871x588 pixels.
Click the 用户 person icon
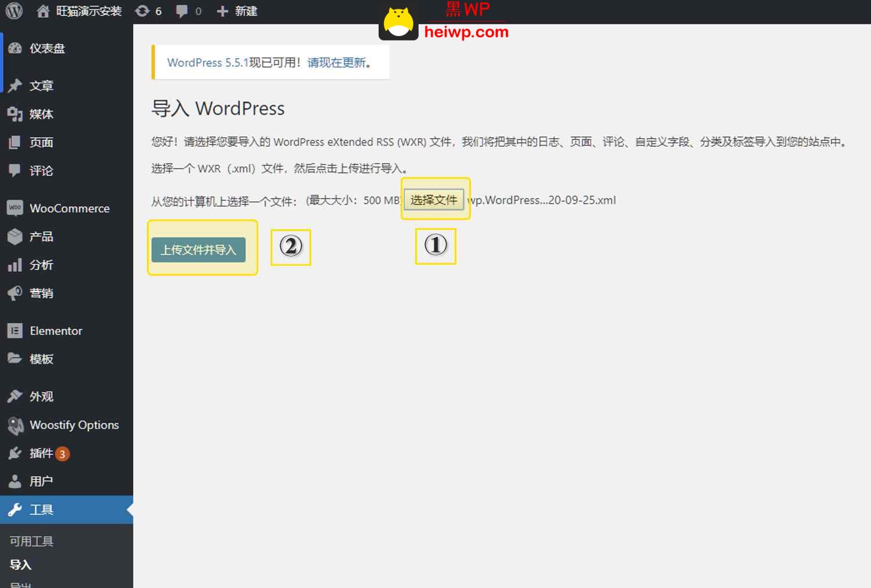pyautogui.click(x=15, y=481)
